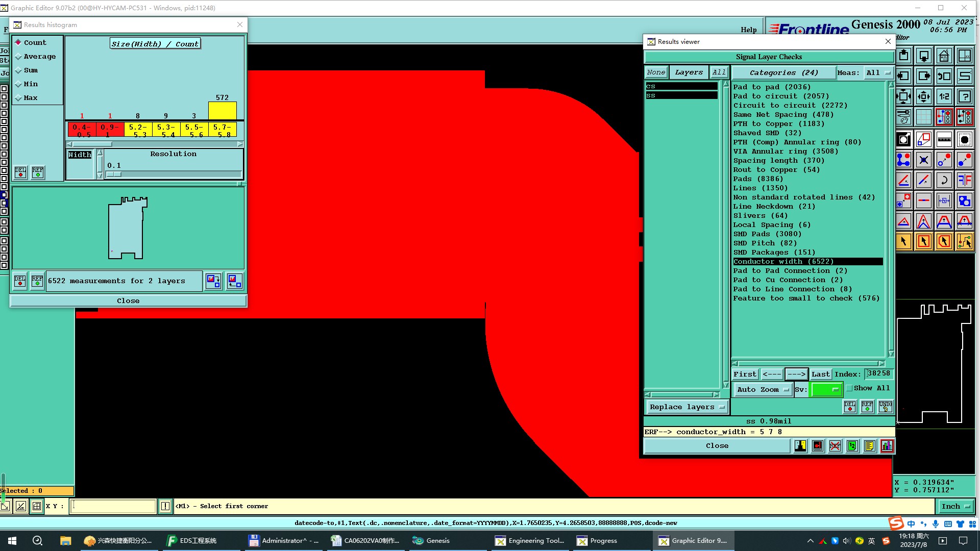Open the Help menu

point(749,30)
